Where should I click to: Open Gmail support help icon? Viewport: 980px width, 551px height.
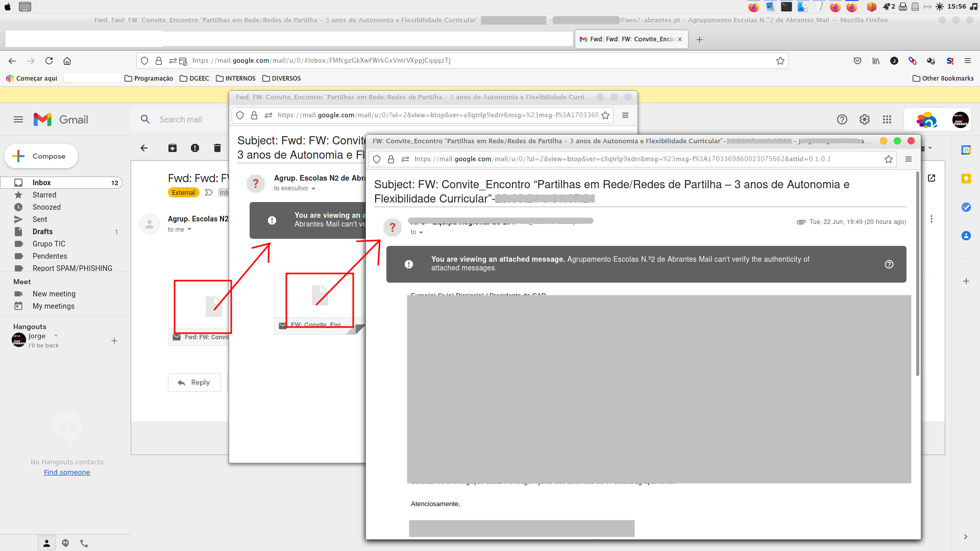[842, 119]
